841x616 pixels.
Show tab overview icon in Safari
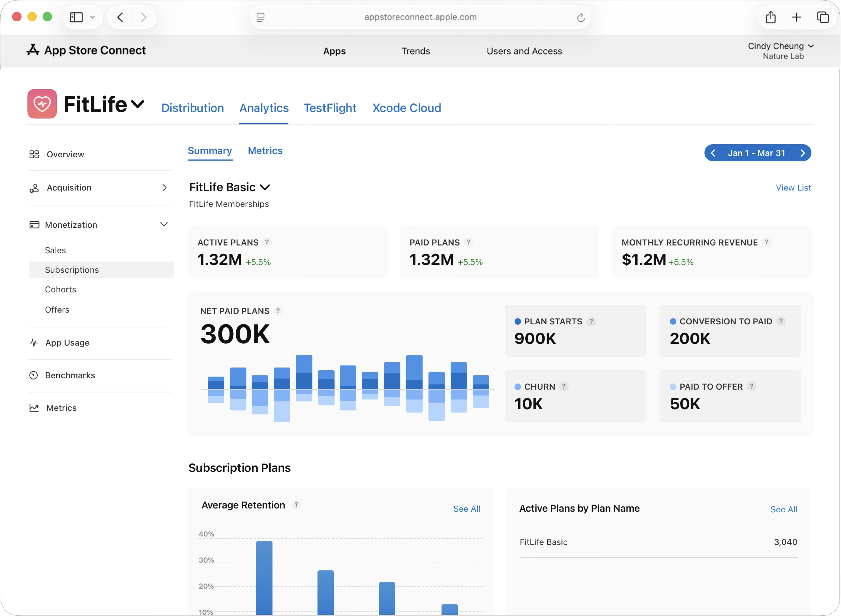[x=823, y=17]
